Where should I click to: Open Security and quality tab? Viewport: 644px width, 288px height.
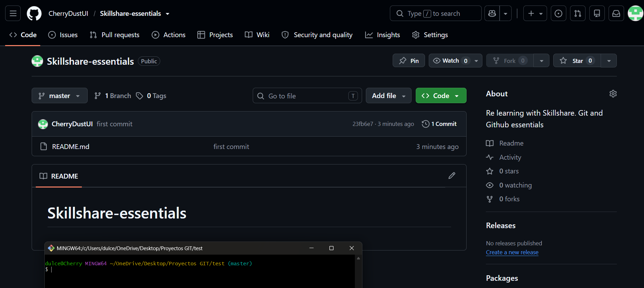(x=317, y=35)
